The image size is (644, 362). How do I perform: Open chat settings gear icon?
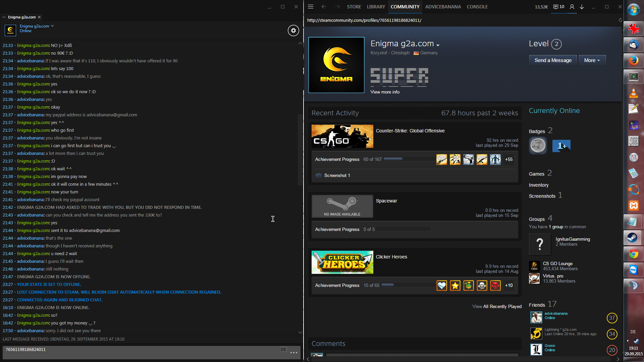click(x=293, y=31)
